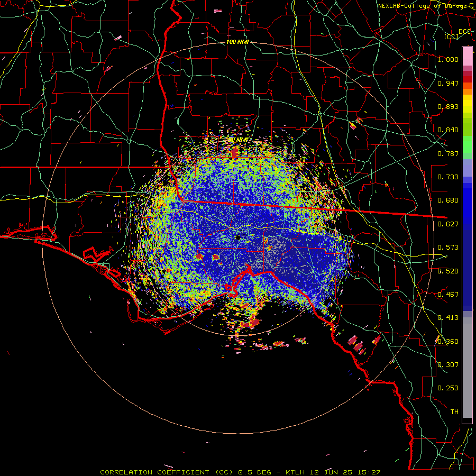Select the 0.520 scale value

click(x=448, y=271)
